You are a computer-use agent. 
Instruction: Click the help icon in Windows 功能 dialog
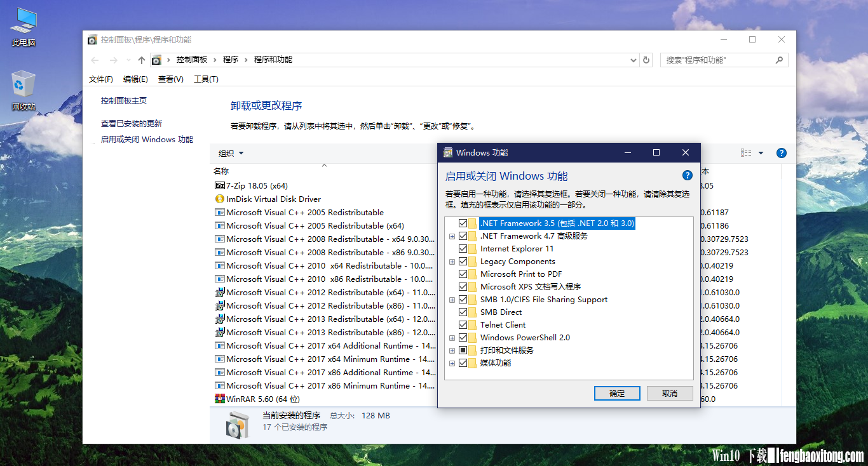(x=687, y=176)
